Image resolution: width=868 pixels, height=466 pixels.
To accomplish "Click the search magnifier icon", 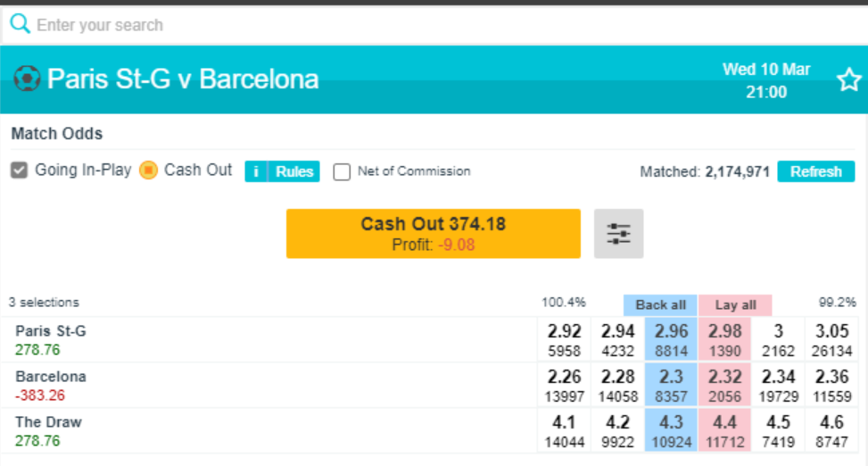I will coord(20,24).
